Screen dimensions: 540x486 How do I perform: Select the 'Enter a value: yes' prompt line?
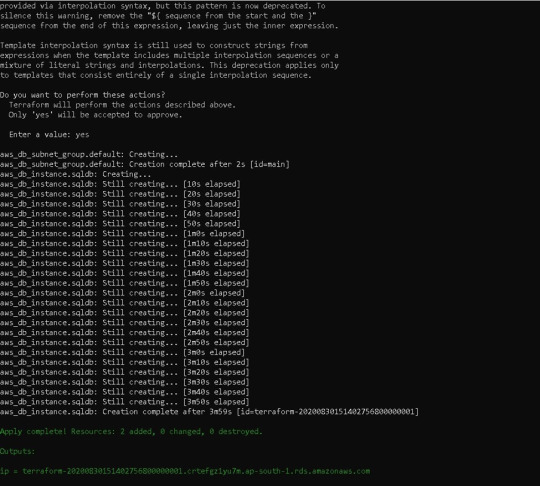(x=49, y=134)
